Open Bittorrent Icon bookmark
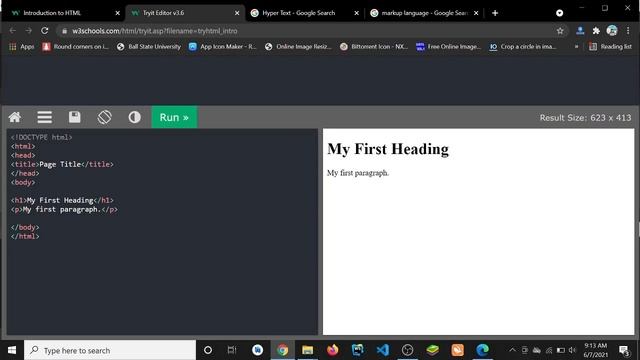 tap(374, 47)
